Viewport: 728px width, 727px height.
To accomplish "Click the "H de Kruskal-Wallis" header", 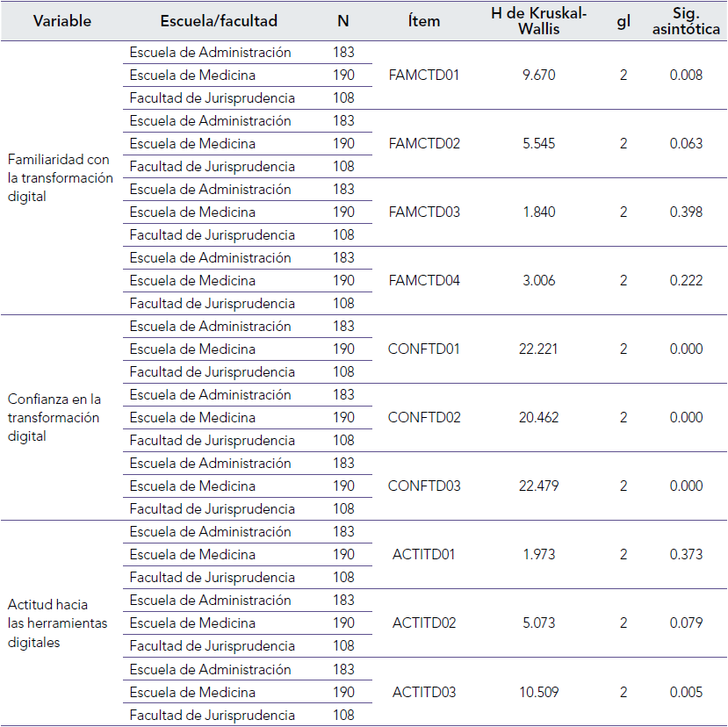I will (x=538, y=21).
